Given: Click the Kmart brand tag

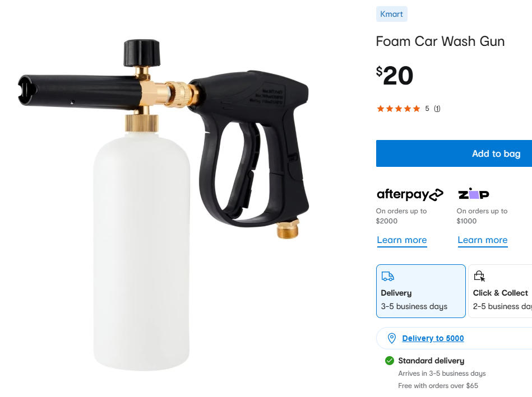Looking at the screenshot, I should 391,14.
